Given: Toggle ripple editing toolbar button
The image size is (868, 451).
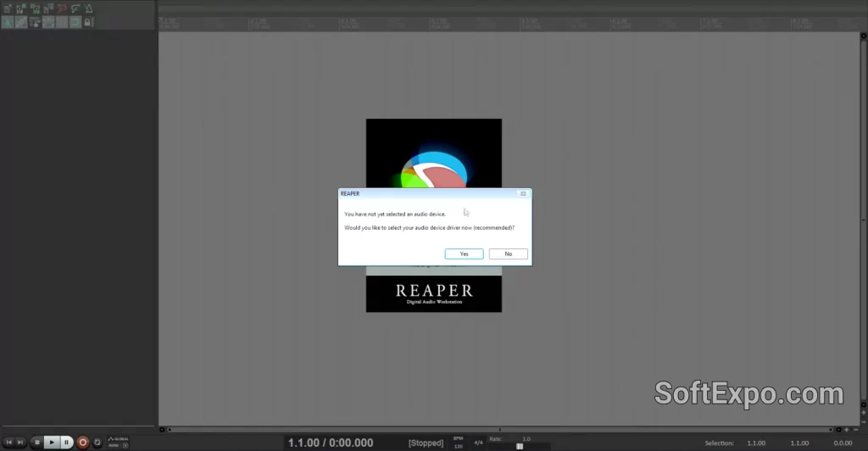Looking at the screenshot, I should click(x=35, y=22).
